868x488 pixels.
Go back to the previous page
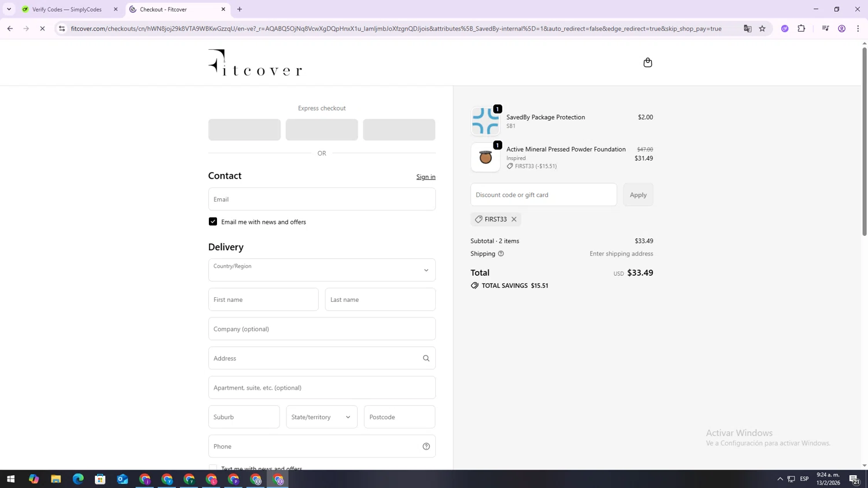pos(10,28)
